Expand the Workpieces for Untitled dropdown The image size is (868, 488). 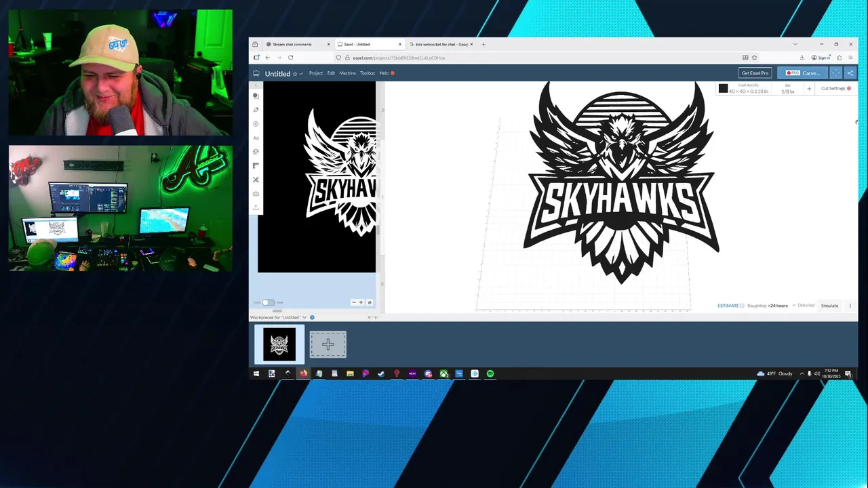304,317
